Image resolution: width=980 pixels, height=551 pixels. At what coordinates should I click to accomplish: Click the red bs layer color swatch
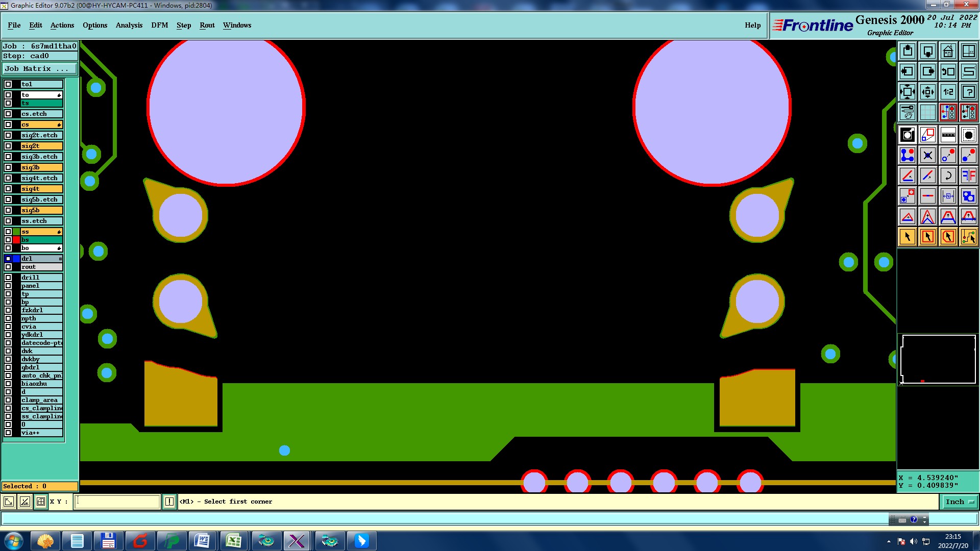click(x=16, y=240)
